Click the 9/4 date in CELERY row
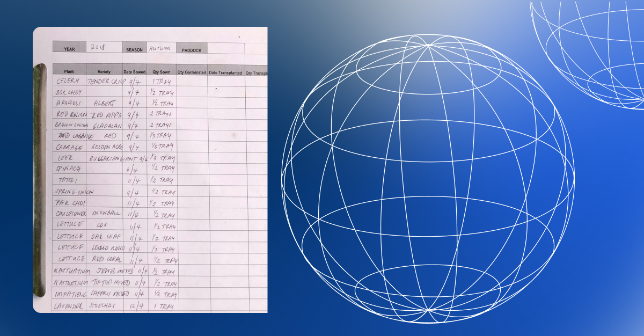 [135, 82]
